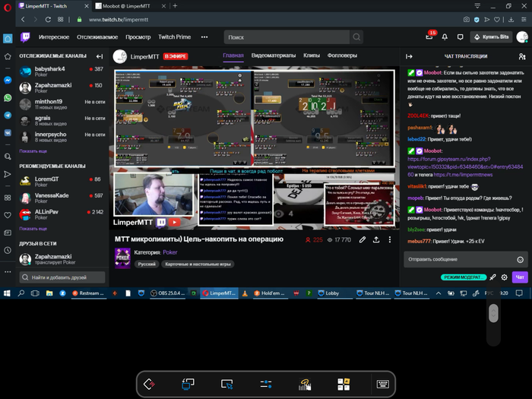Switch to the Главная tab

coord(233,55)
